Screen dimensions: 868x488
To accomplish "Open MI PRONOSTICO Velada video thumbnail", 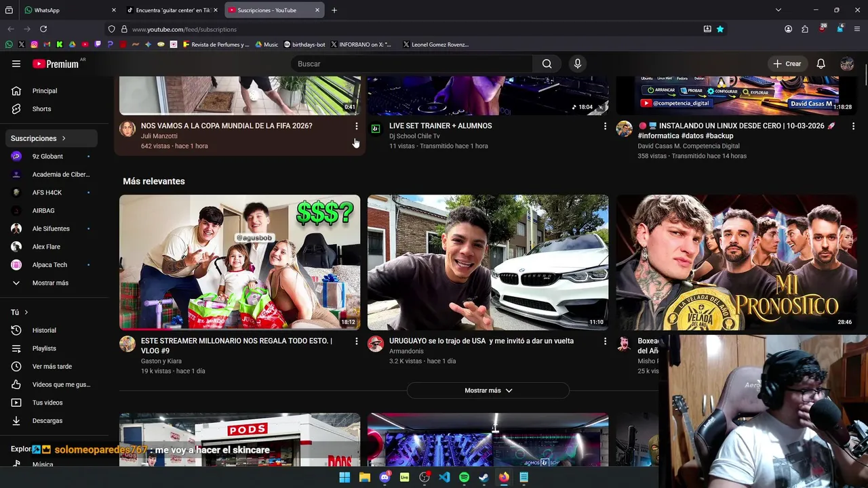I will tap(736, 262).
